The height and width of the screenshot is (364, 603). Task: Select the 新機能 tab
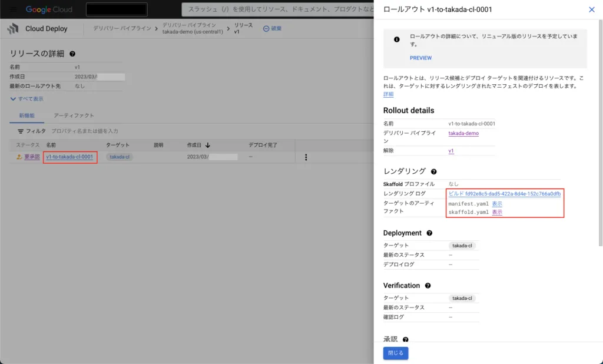27,115
